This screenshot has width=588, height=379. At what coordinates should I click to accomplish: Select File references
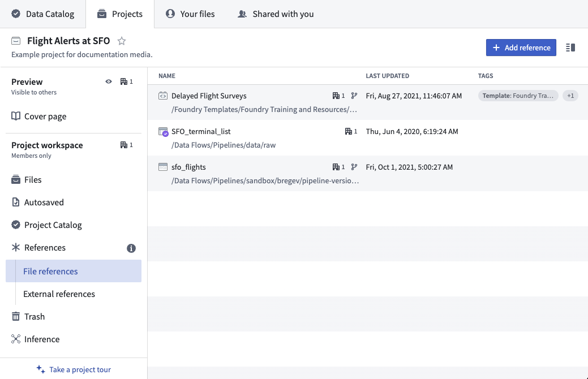(x=74, y=271)
